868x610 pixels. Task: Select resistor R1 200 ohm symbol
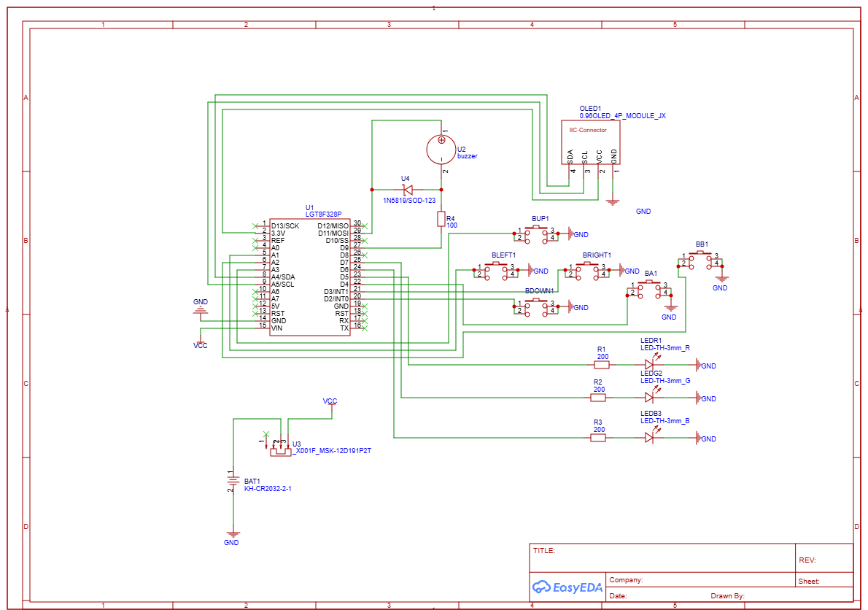pos(602,365)
